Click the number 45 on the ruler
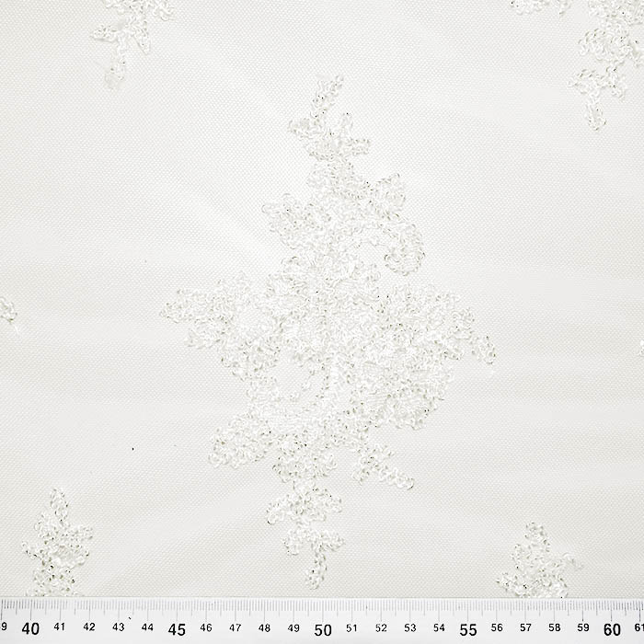 177,629
